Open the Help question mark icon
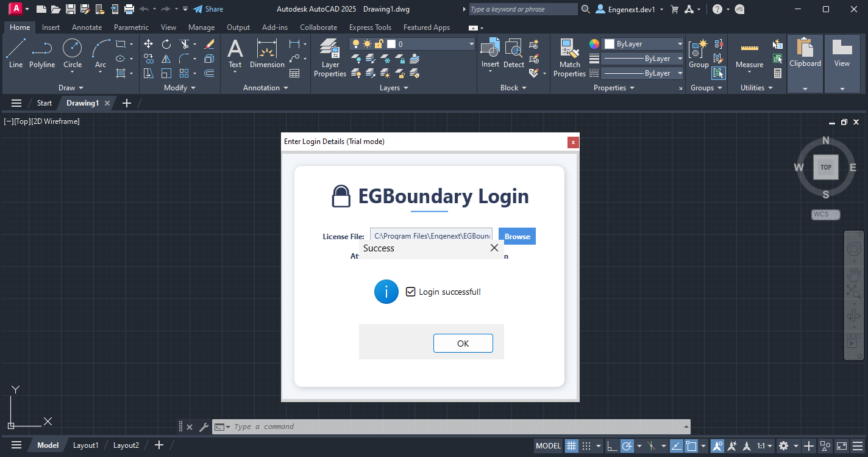The image size is (868, 457). click(717, 9)
